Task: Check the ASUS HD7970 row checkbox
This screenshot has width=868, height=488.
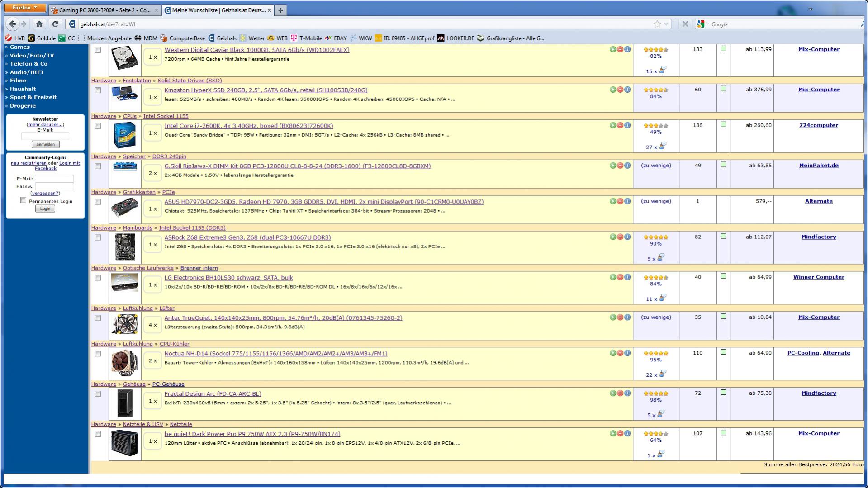Action: coord(98,202)
